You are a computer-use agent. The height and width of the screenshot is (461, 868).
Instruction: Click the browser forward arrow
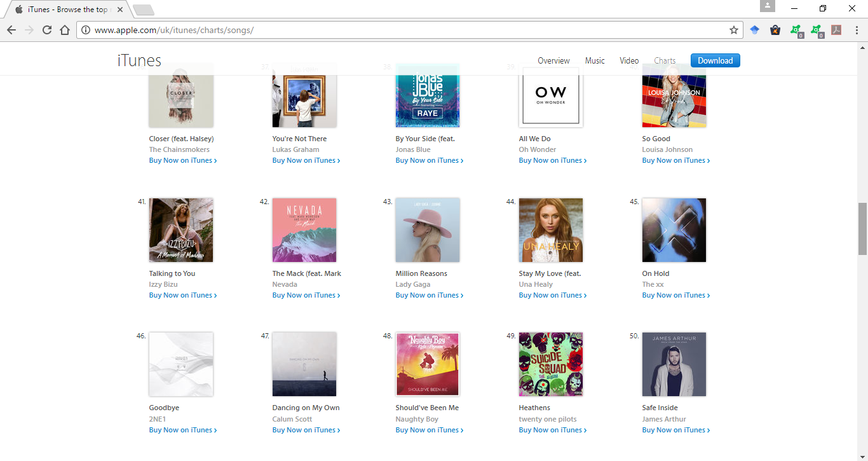click(x=29, y=30)
